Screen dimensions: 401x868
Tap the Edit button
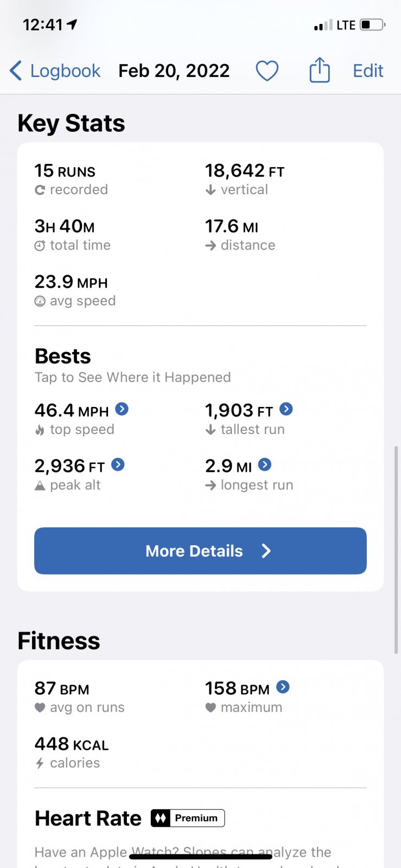tap(368, 71)
